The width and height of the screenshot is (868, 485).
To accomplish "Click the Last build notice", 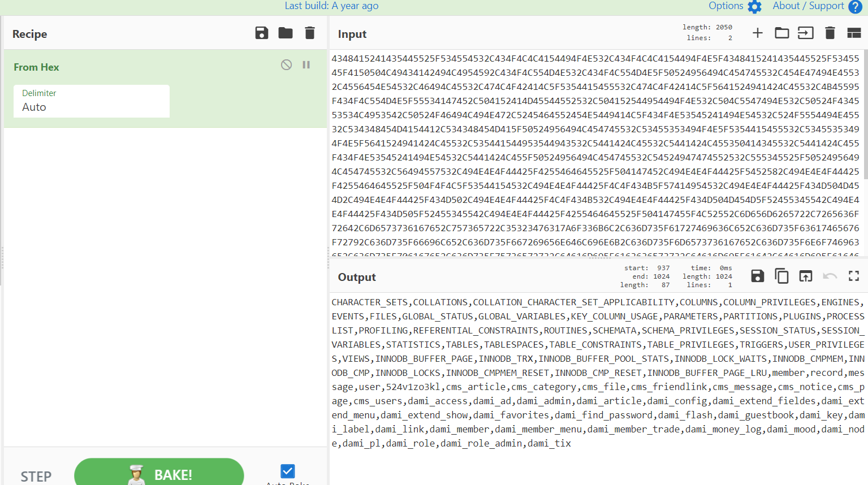I will (331, 6).
